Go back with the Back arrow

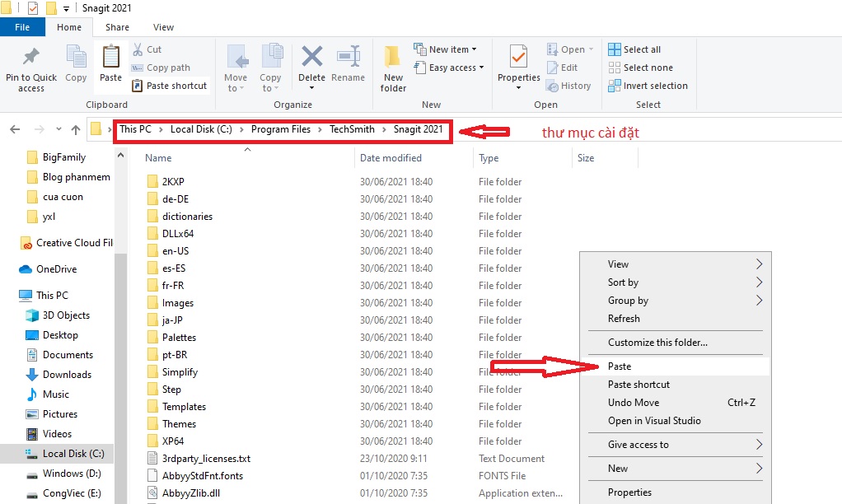point(15,129)
